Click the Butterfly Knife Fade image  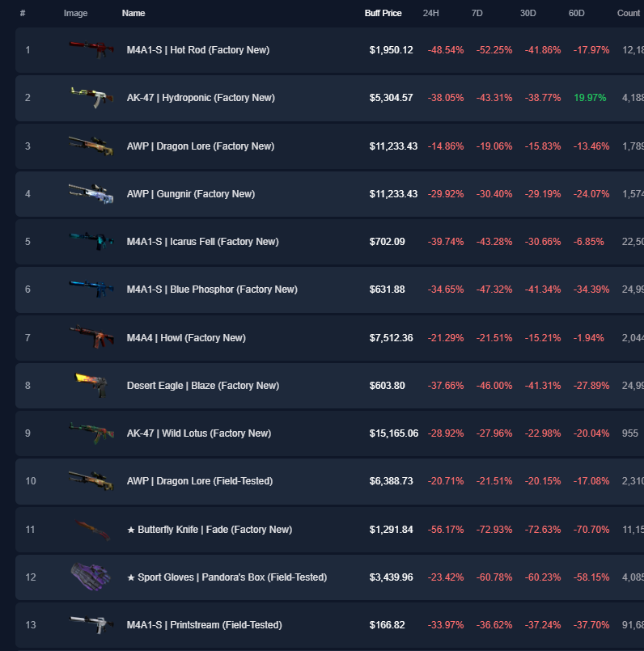tap(92, 530)
